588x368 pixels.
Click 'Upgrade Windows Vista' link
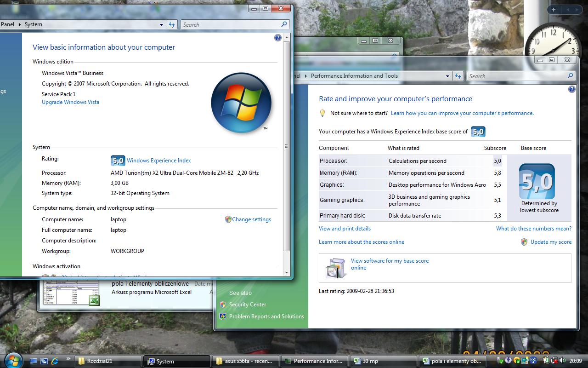70,102
